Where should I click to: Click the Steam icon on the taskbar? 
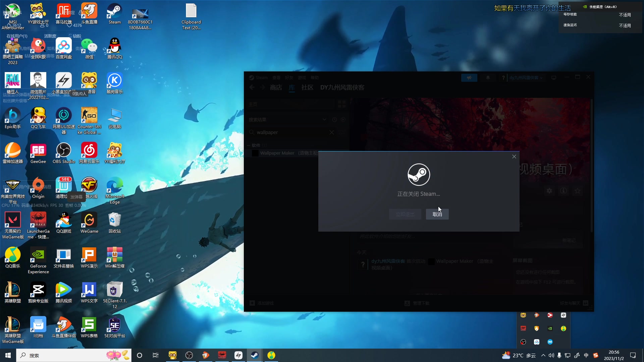pos(255,355)
